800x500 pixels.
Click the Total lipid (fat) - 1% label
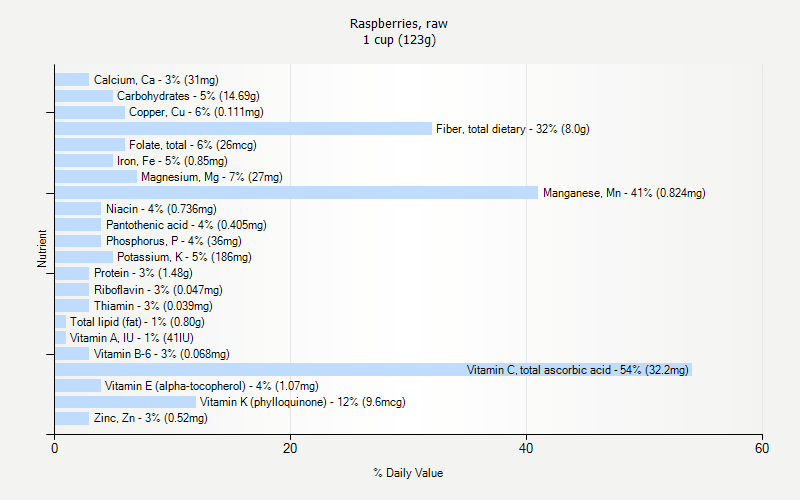pyautogui.click(x=137, y=322)
